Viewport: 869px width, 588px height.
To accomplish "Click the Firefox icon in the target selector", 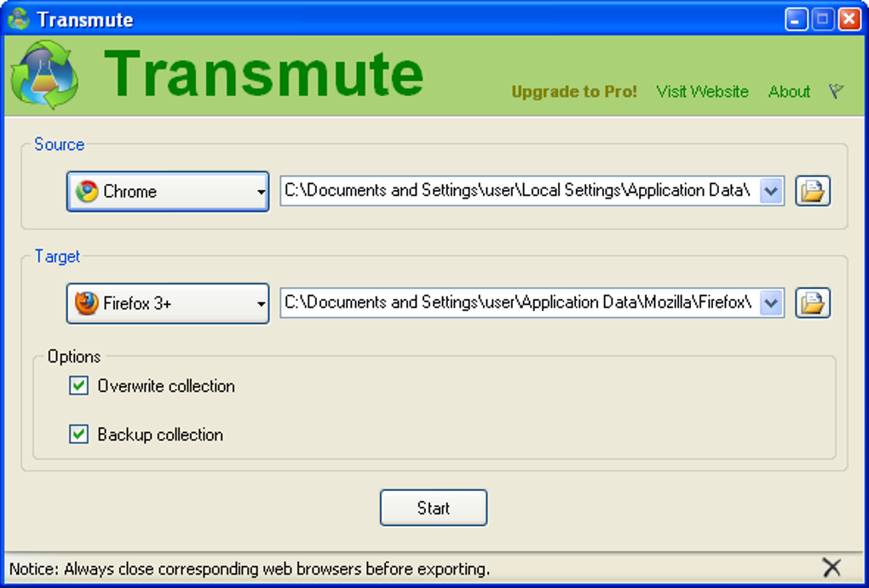I will [x=87, y=303].
